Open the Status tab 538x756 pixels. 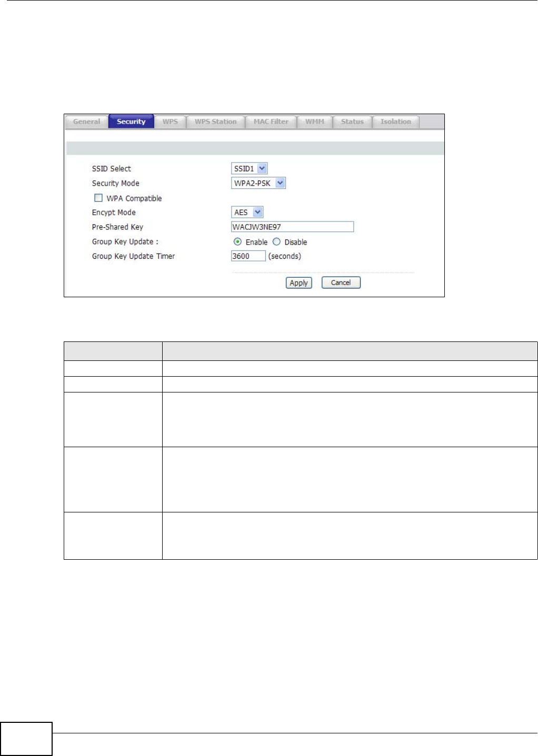(352, 122)
